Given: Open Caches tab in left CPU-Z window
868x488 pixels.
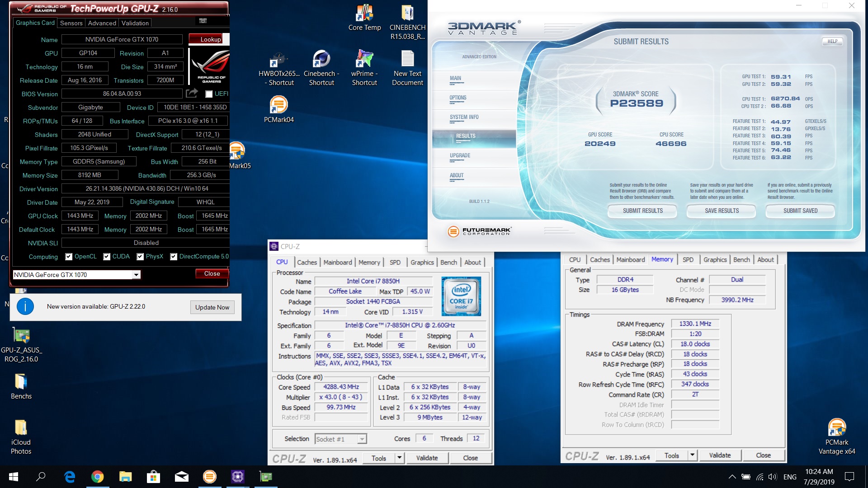Looking at the screenshot, I should point(307,262).
